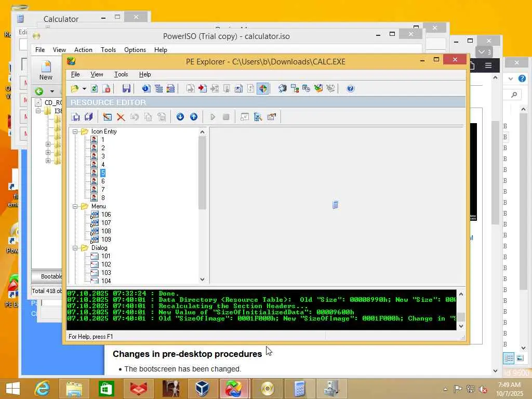
Task: Click the New button in PowerISO toolbar
Action: [46, 71]
